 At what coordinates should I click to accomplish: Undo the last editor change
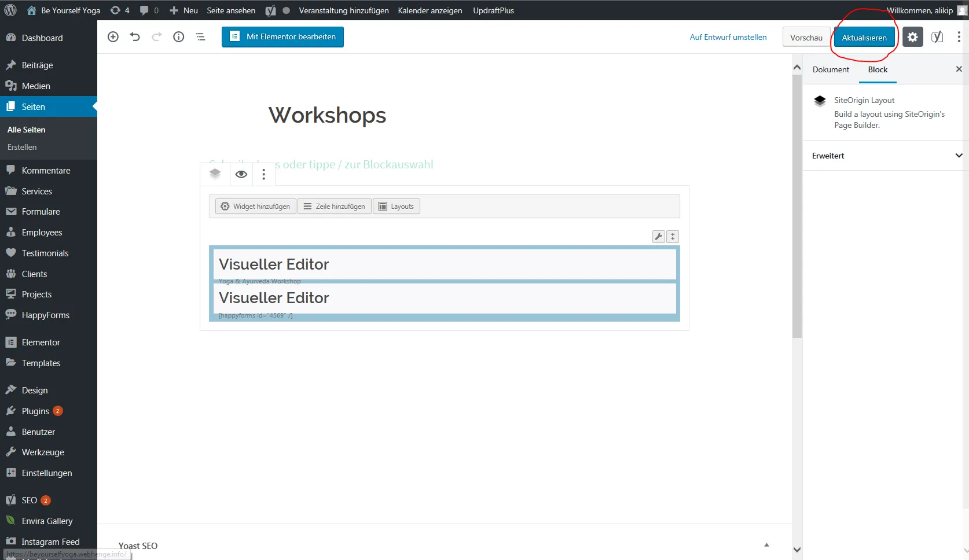[x=135, y=37]
